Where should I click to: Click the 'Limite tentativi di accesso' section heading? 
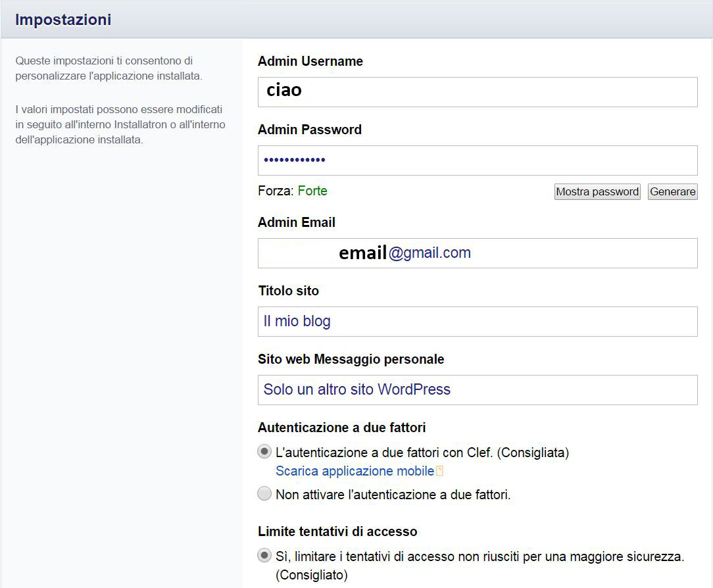(337, 531)
